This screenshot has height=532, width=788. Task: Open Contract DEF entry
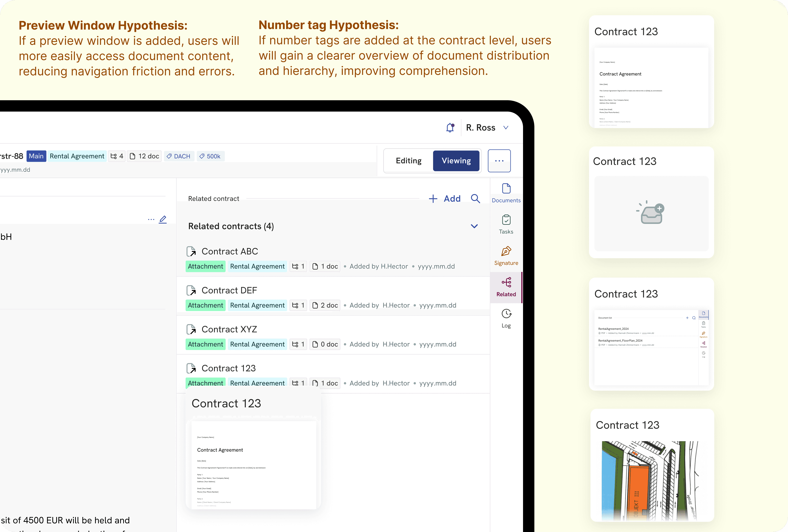(x=229, y=290)
